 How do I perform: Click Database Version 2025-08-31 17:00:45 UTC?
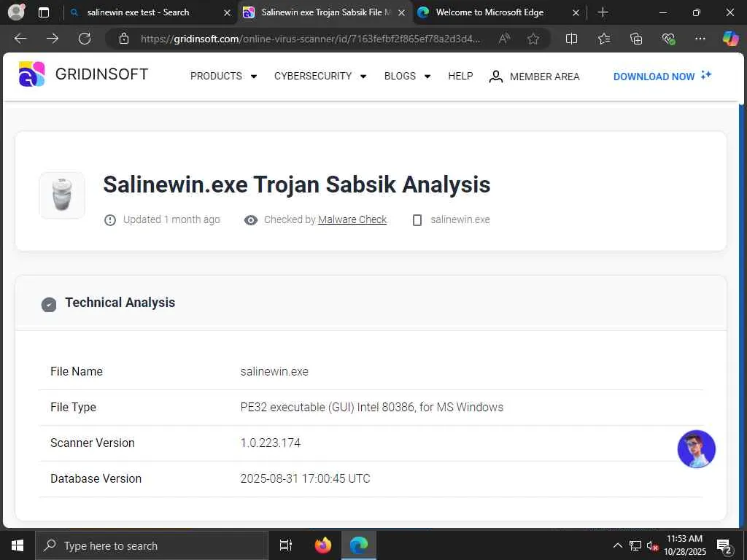(306, 478)
